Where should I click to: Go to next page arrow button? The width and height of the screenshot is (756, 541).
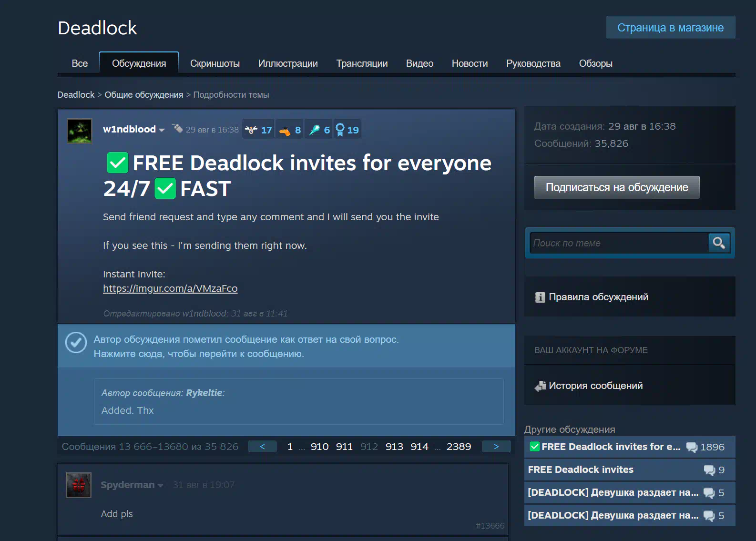pyautogui.click(x=496, y=447)
